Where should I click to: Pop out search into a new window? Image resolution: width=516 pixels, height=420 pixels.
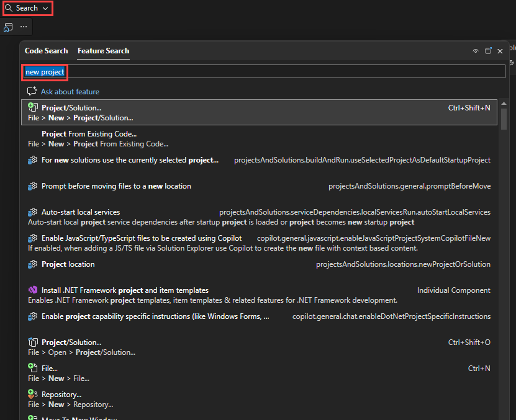tap(488, 51)
